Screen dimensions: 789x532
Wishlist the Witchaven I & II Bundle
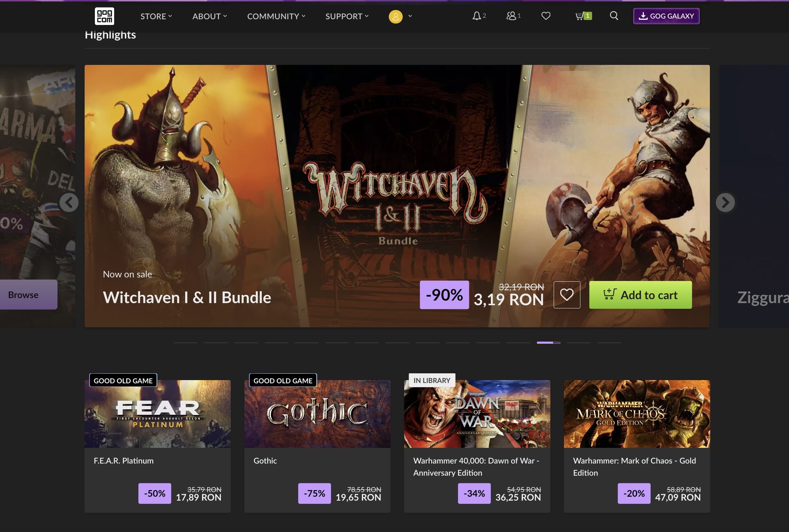(x=567, y=295)
